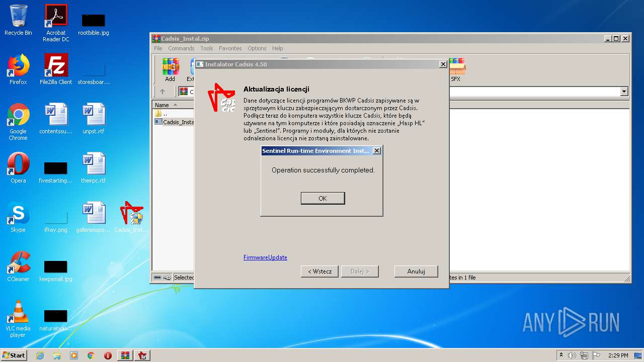Click the SFX toolbar icon in WinRAR
The width and height of the screenshot is (644, 362).
pyautogui.click(x=456, y=70)
